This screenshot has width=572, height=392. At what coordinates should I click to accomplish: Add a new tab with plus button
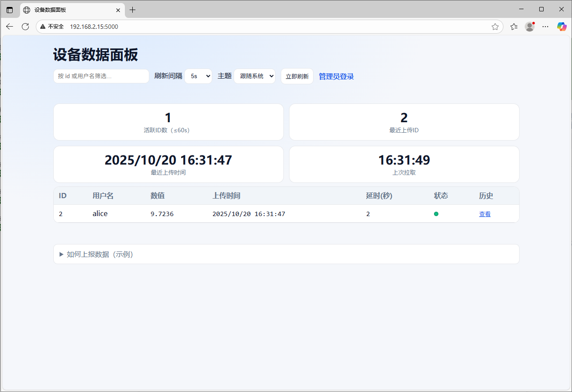pos(133,10)
